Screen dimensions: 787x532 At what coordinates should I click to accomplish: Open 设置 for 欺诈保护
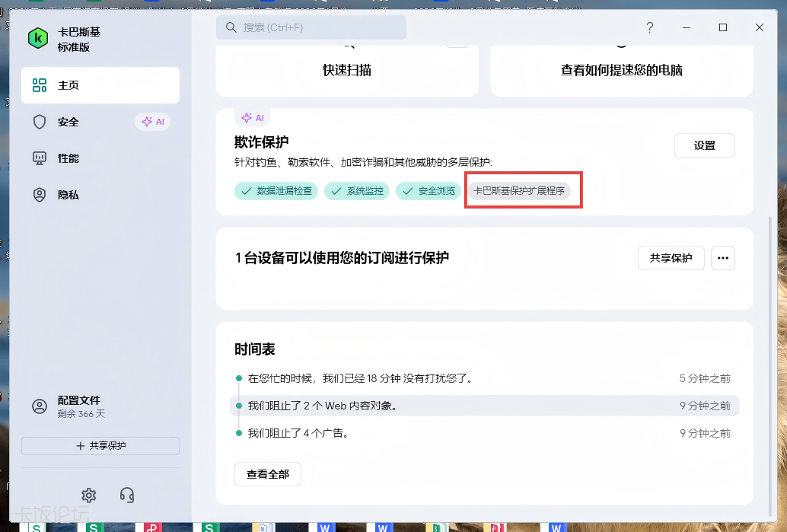coord(705,145)
